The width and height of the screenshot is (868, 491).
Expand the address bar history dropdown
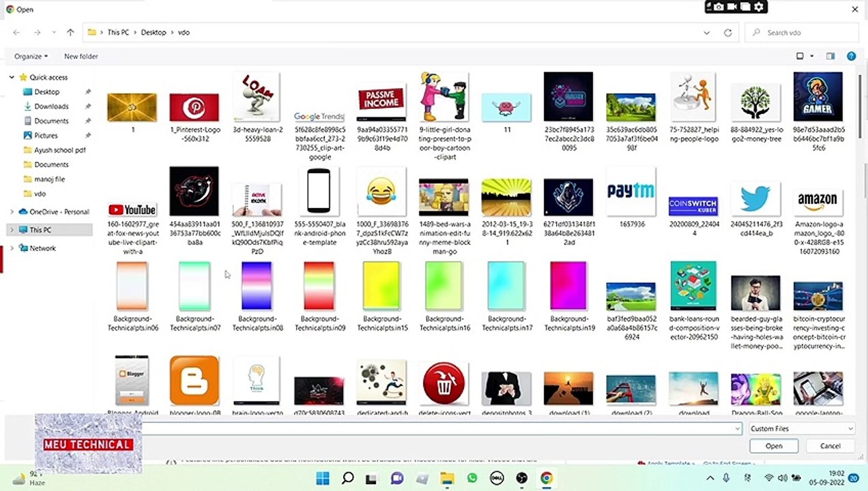tap(706, 33)
